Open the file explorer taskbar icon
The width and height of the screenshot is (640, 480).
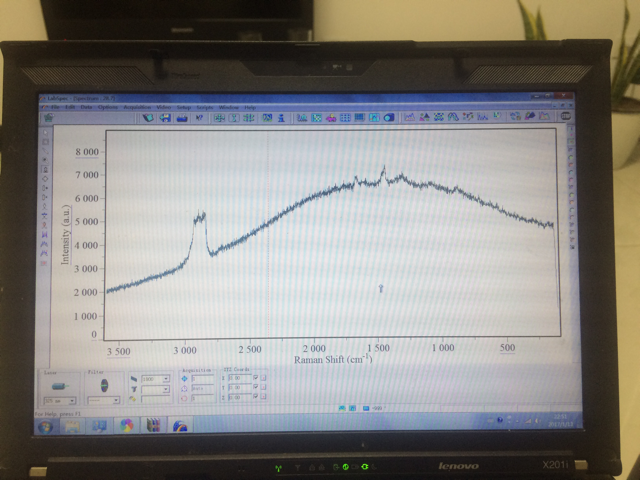(72, 427)
